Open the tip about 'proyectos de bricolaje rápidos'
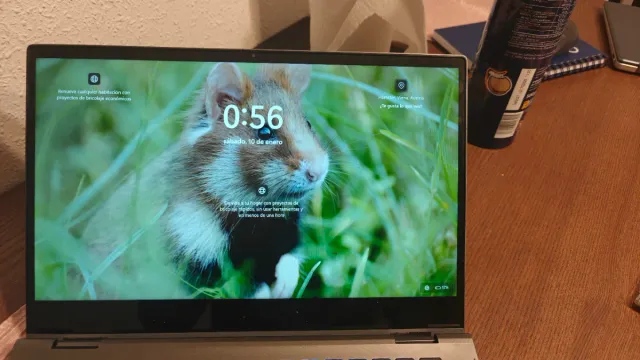This screenshot has height=360, width=640. [x=262, y=209]
